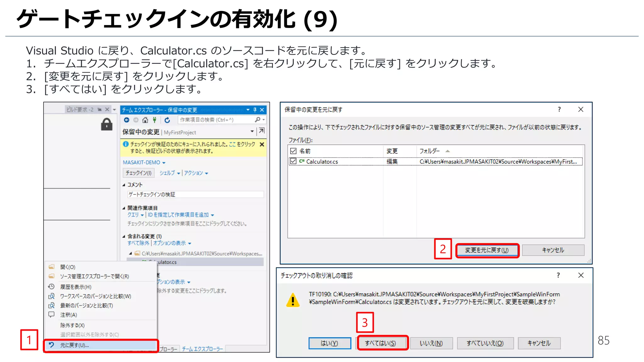Click the green Connect plug icon

154,120
